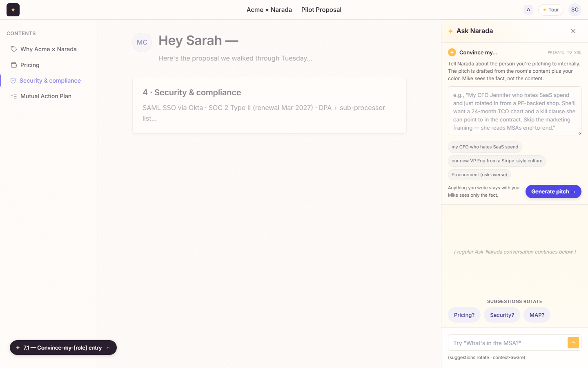Choose 'our new VP Eng from a Stripe-style culture' chip
Image resolution: width=588 pixels, height=368 pixels.
(497, 161)
